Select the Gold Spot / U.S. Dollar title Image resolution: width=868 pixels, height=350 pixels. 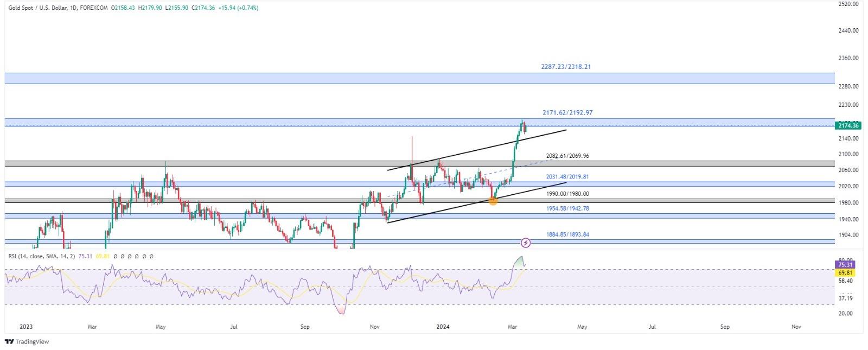[37, 8]
